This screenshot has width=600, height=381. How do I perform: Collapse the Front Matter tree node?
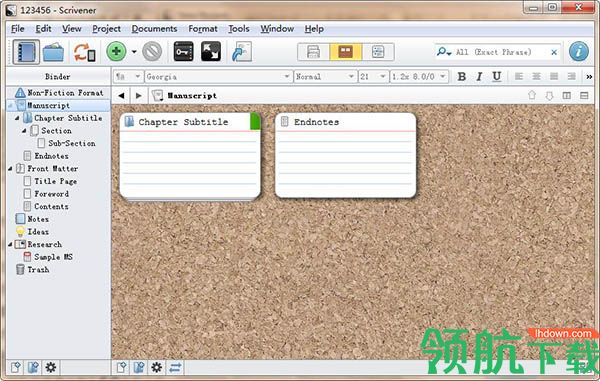[x=10, y=169]
